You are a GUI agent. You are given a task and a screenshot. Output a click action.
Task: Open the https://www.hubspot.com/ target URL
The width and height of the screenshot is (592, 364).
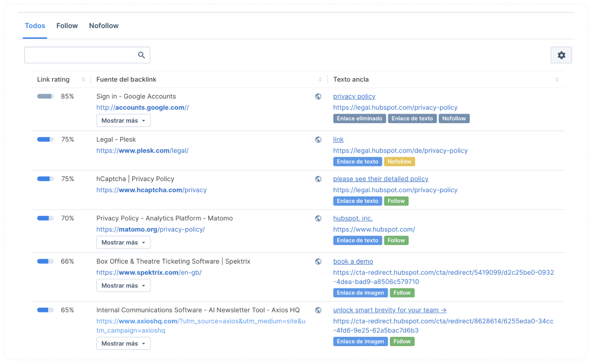click(x=374, y=230)
